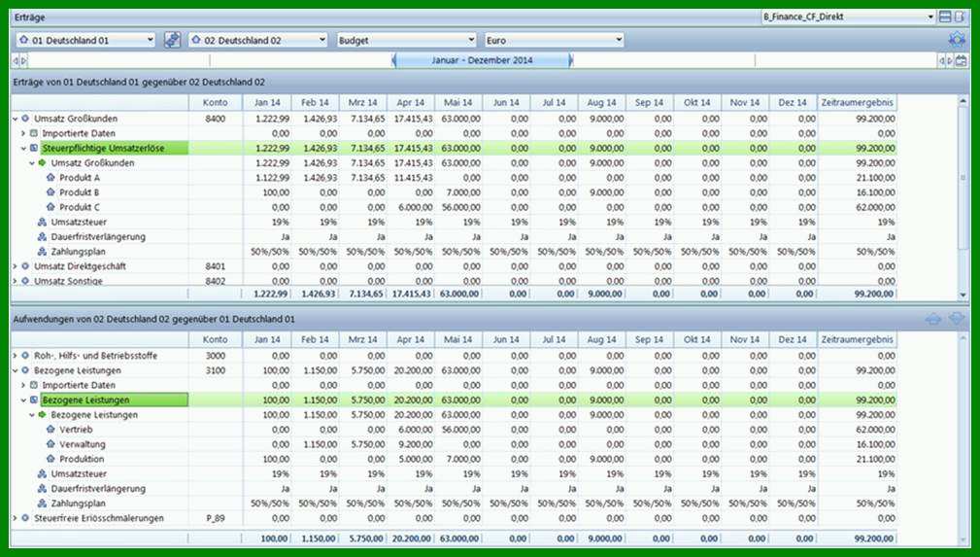Image resolution: width=980 pixels, height=557 pixels.
Task: Click the right handle of the period bar
Action: 571,60
